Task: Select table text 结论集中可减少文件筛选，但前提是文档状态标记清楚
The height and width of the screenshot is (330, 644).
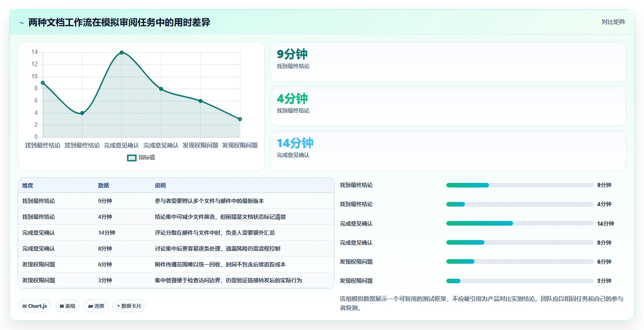Action: (x=220, y=217)
